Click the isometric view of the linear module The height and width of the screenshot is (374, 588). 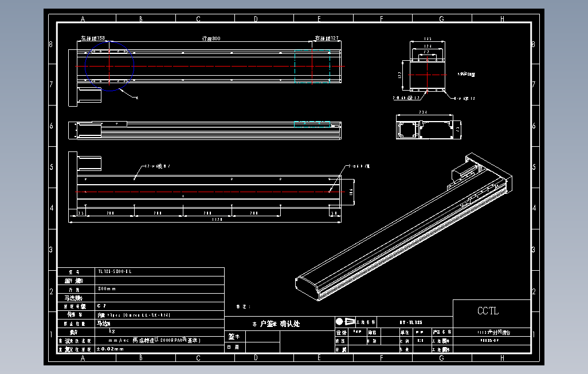tap(403, 227)
